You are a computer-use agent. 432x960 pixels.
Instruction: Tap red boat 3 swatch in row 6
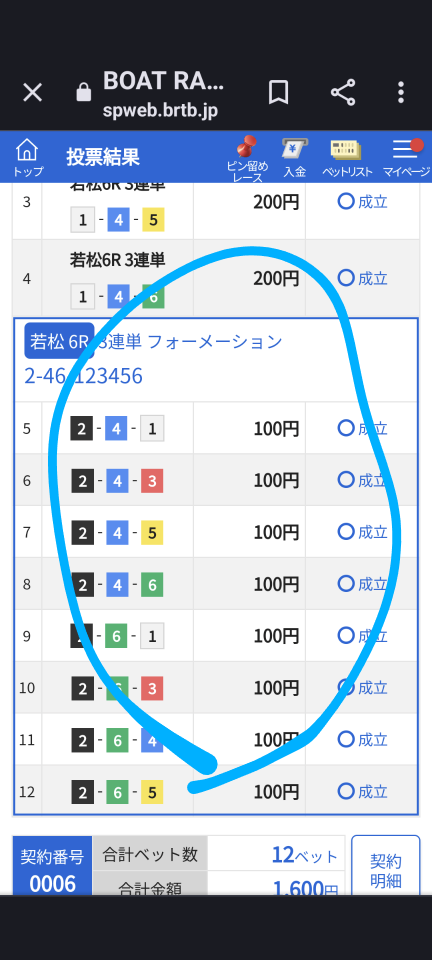coord(152,481)
